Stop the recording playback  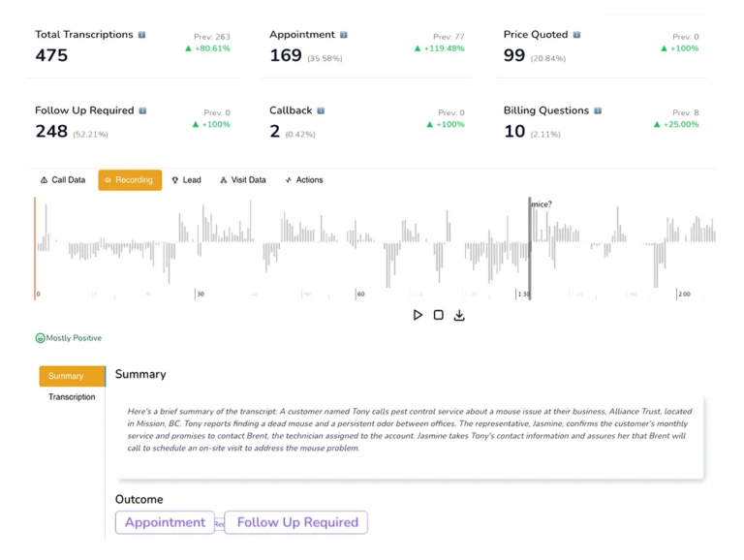(439, 315)
